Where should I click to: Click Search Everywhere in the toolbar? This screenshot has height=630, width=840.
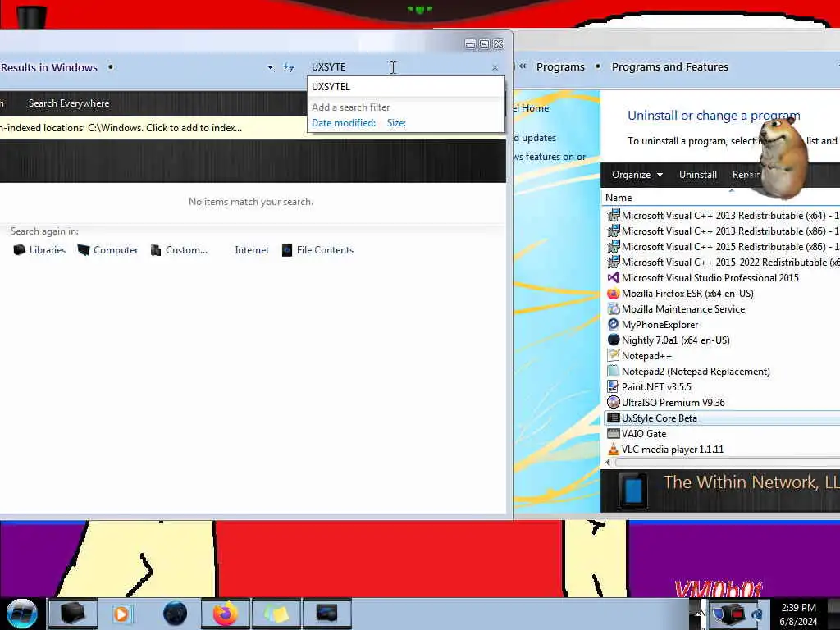point(69,103)
